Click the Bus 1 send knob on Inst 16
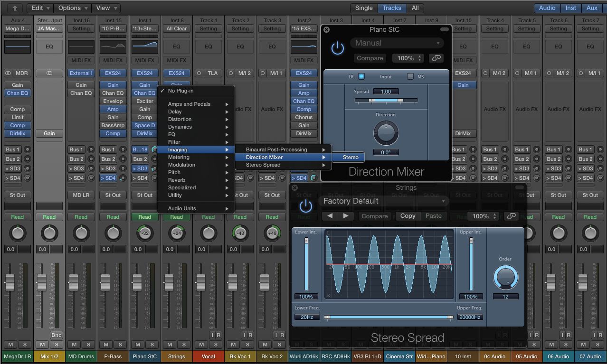 (91, 149)
